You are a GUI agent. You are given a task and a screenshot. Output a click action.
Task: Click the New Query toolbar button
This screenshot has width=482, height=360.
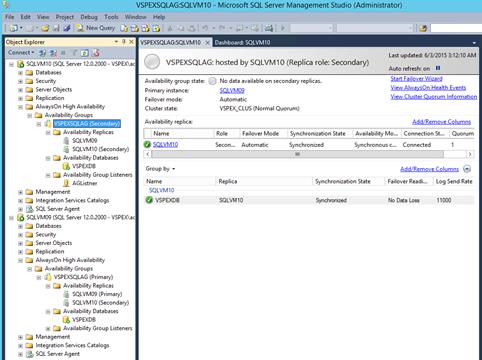[95, 28]
